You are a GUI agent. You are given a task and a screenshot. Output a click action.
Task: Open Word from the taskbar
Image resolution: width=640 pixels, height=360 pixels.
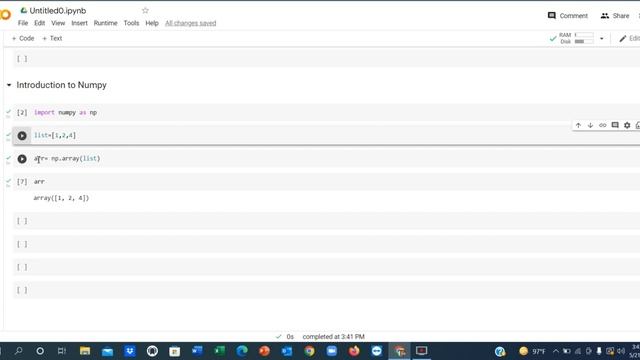pos(197,351)
